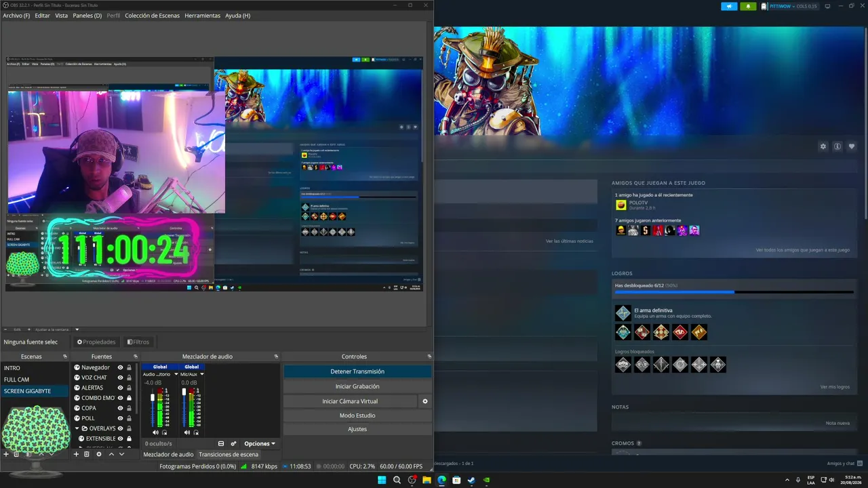
Task: Toggle visibility of Navegador source
Action: point(120,367)
